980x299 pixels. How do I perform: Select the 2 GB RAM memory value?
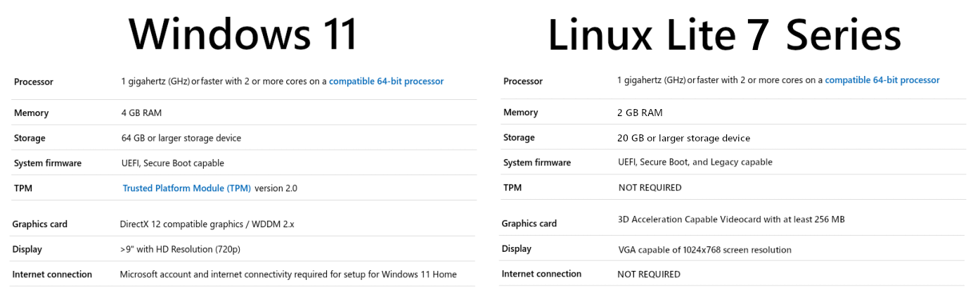(x=640, y=113)
